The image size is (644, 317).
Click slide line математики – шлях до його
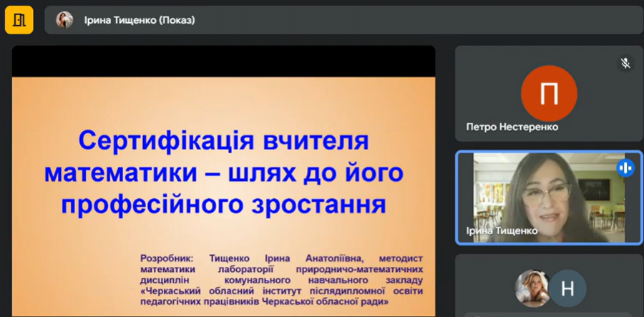223,173
